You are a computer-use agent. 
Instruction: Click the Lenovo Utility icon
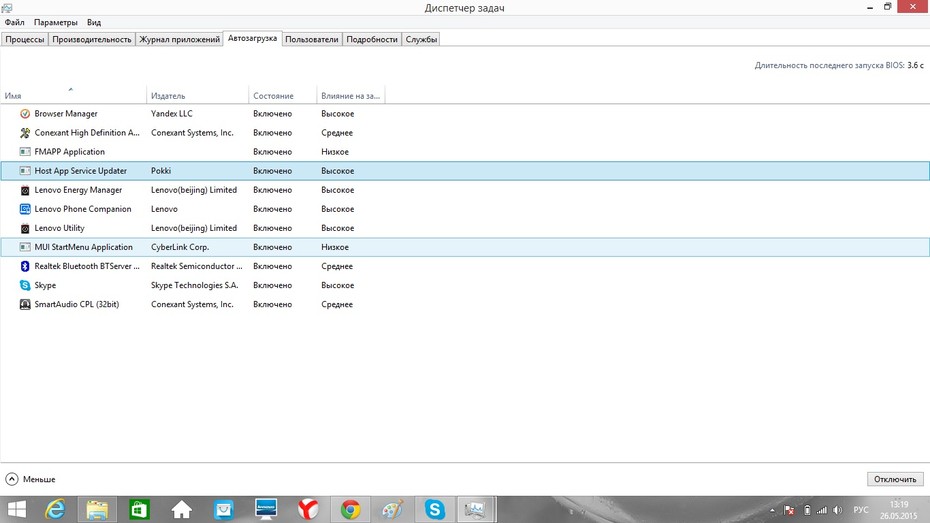(25, 228)
